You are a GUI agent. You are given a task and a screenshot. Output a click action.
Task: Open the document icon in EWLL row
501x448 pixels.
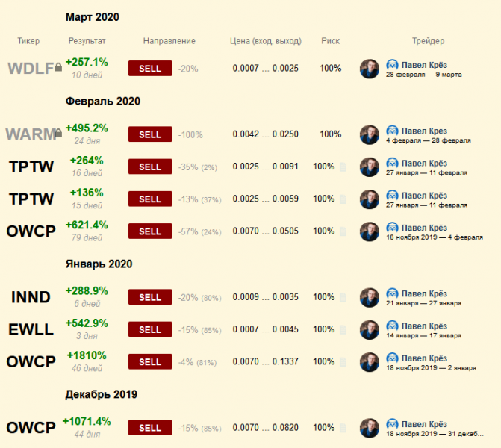343,330
